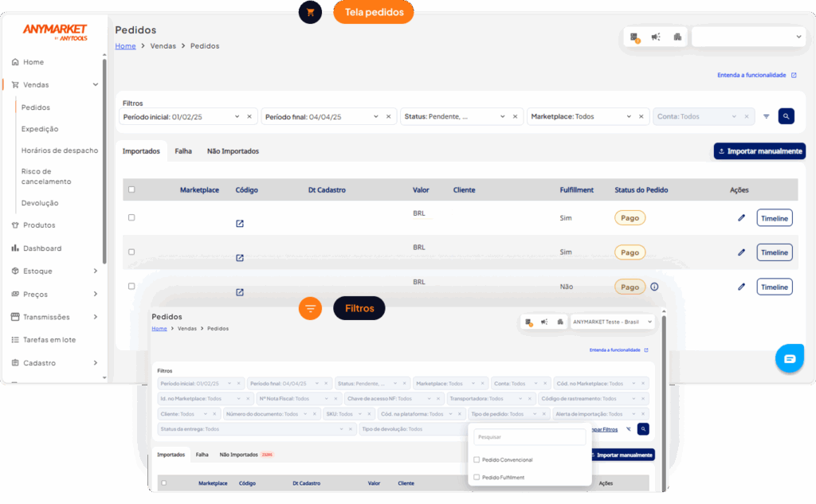Check the Pedido Fulfillment checkbox
816x504 pixels.
coord(477,476)
